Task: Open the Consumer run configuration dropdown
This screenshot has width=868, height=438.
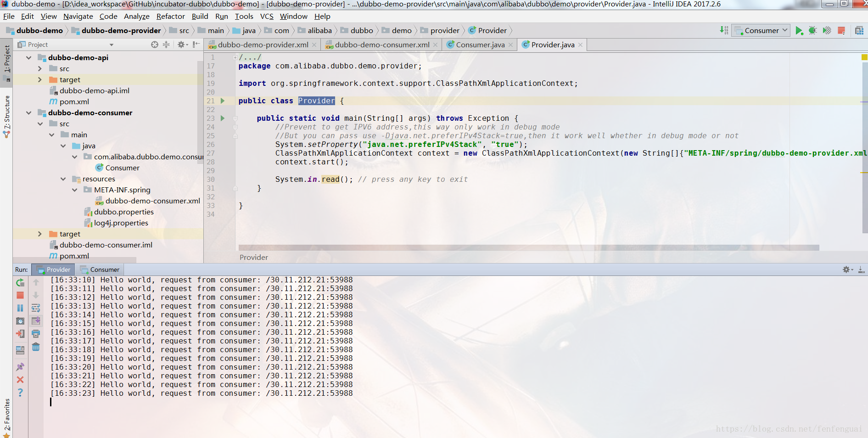Action: (x=761, y=30)
